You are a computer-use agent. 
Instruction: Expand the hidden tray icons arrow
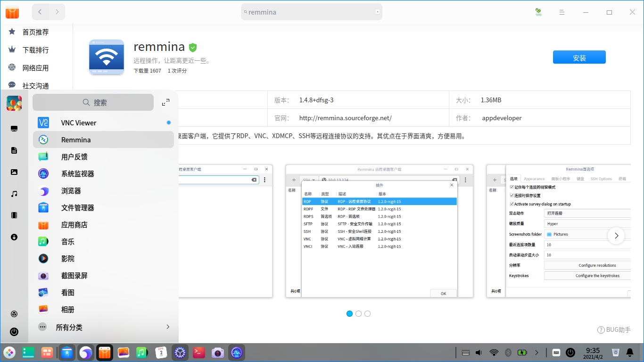tap(537, 353)
